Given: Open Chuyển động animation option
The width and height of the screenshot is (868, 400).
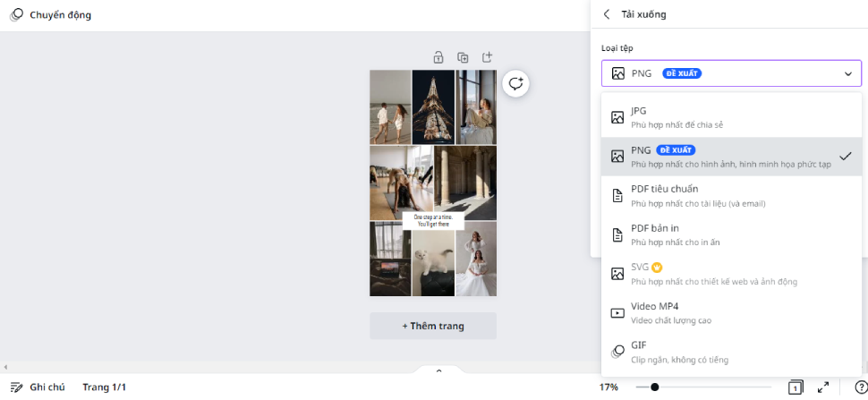Looking at the screenshot, I should [x=50, y=15].
